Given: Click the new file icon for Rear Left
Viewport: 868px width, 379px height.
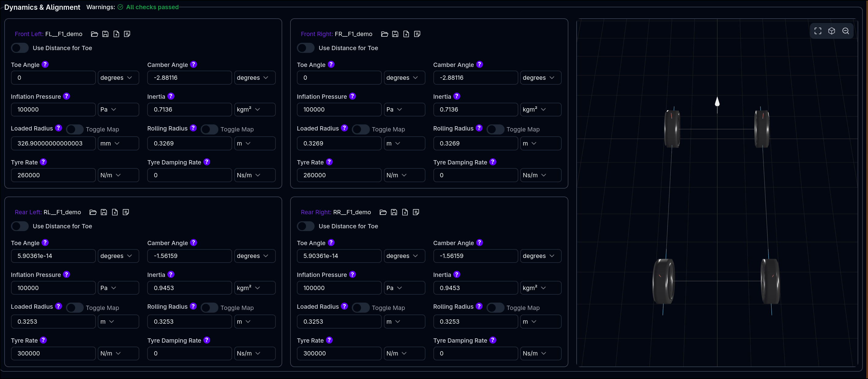Looking at the screenshot, I should coord(115,212).
